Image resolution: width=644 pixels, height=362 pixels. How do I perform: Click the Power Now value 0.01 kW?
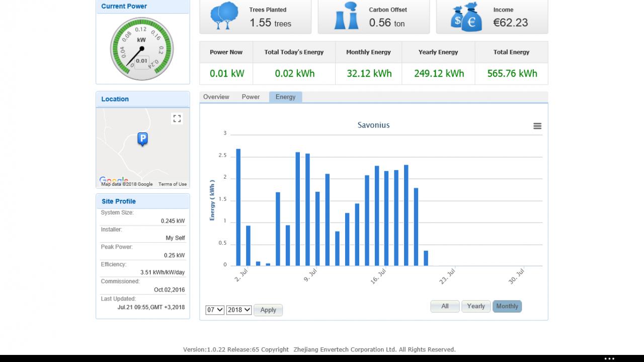227,74
